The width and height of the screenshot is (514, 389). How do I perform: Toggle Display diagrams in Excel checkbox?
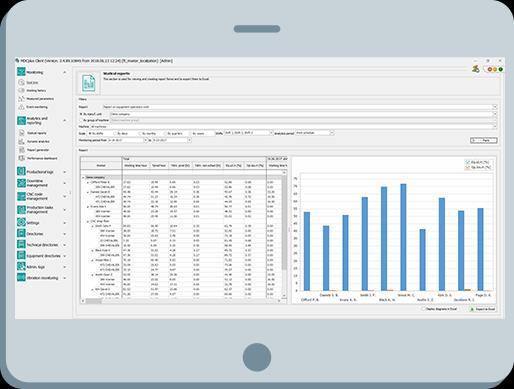(x=423, y=309)
